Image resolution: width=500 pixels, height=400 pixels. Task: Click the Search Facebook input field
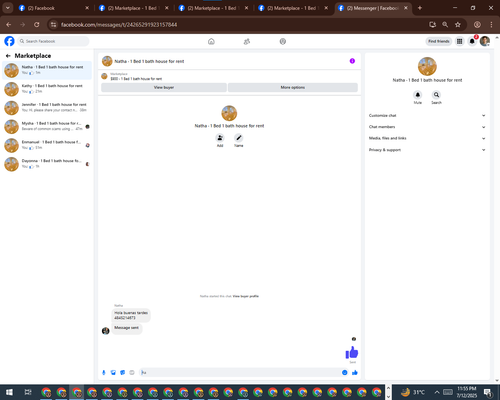(x=53, y=41)
